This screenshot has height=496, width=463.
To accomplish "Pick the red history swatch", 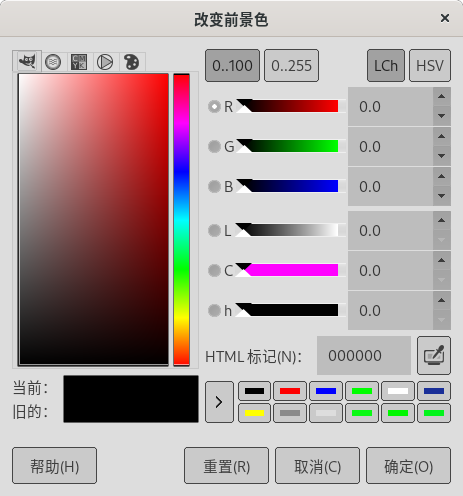I will [290, 391].
